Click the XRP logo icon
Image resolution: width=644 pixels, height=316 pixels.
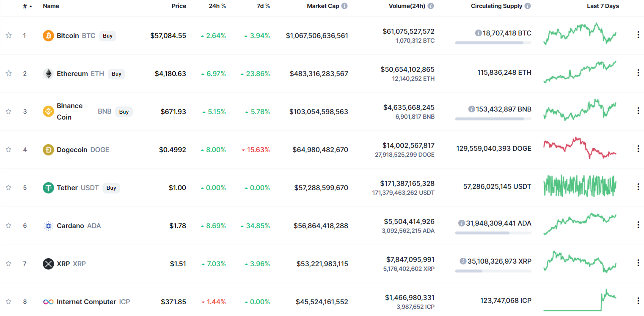coord(49,264)
